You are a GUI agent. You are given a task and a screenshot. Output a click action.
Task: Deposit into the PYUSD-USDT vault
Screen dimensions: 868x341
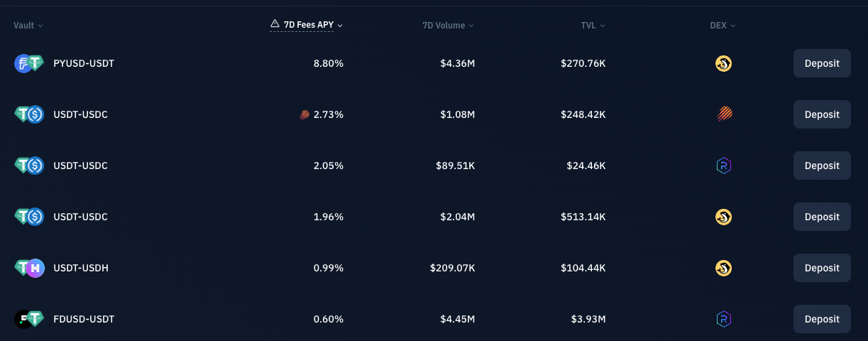[822, 63]
